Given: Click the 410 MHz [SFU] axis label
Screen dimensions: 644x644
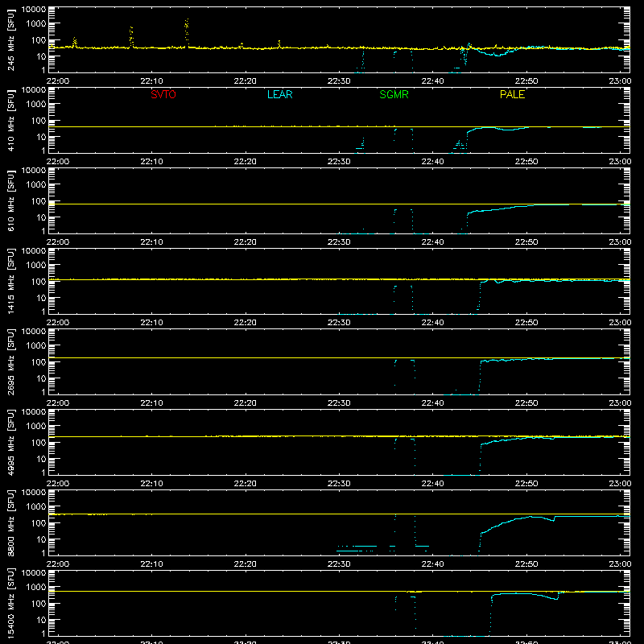Looking at the screenshot, I should click(11, 120).
